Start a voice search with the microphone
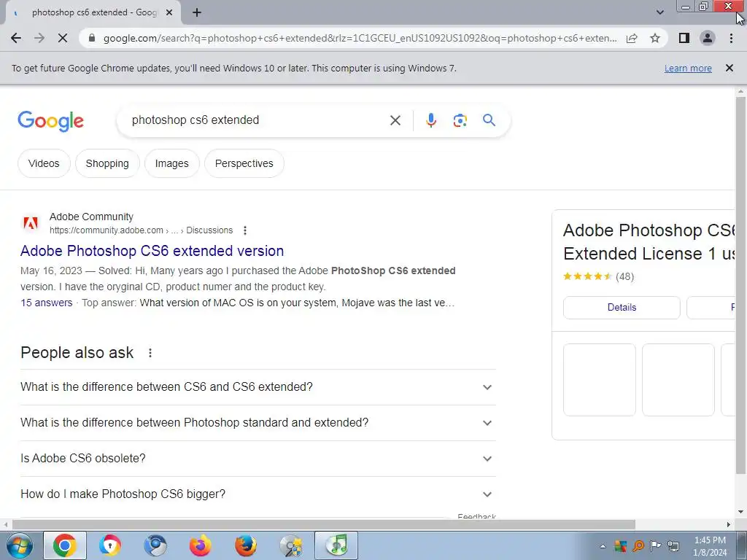The height and width of the screenshot is (560, 747). tap(430, 120)
